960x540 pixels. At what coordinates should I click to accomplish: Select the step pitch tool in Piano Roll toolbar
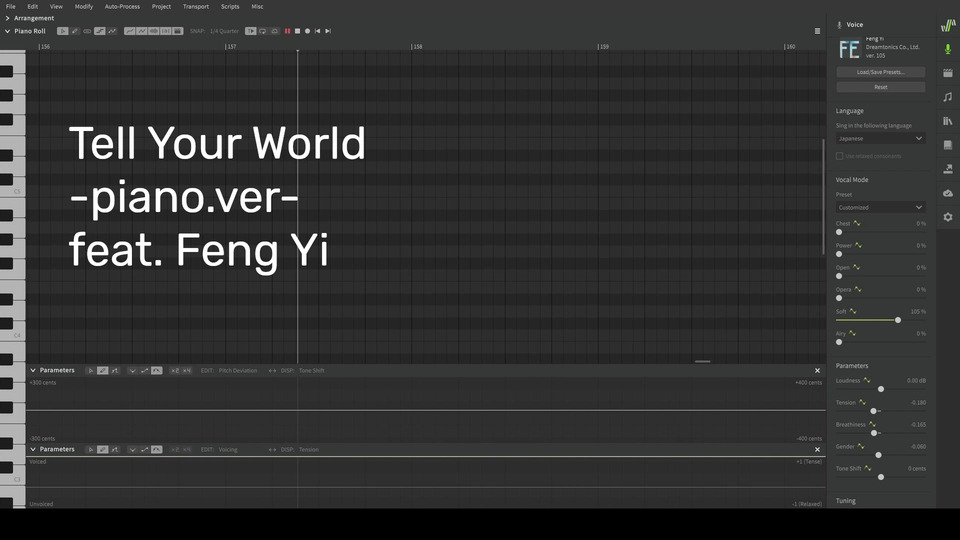pos(100,31)
